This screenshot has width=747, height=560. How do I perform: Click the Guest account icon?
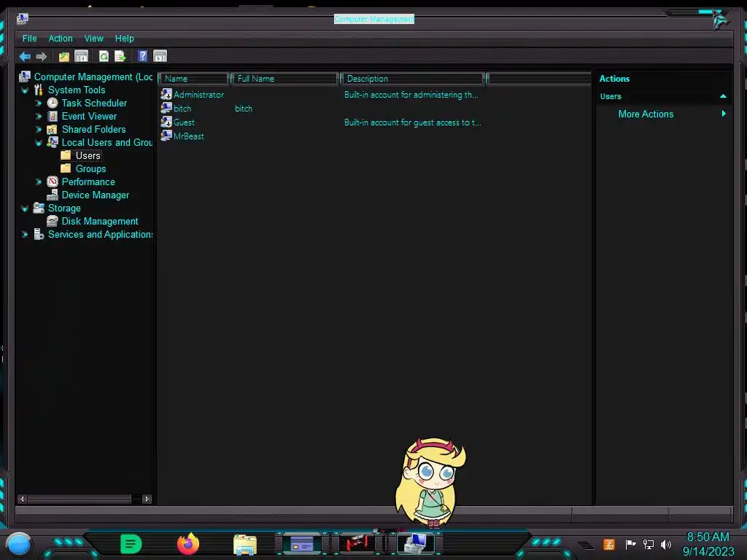pyautogui.click(x=166, y=122)
